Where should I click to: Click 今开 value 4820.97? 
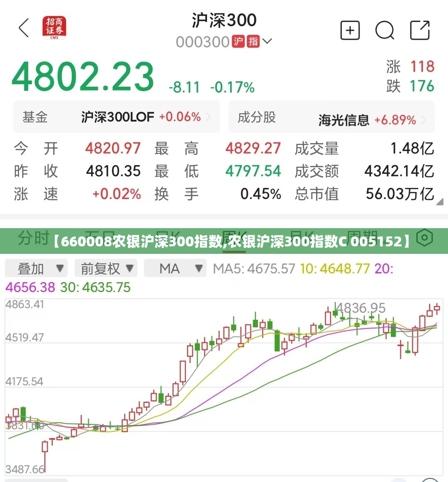(113, 148)
